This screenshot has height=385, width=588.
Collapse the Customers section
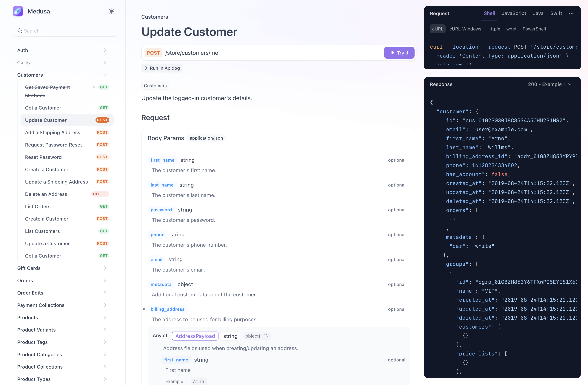62,75
